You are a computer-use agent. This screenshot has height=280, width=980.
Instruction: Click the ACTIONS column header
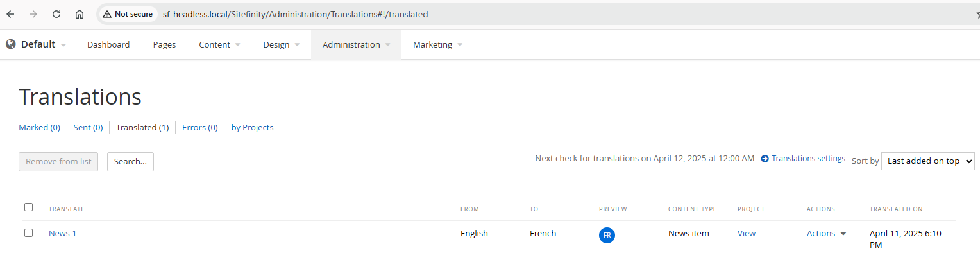pos(821,209)
